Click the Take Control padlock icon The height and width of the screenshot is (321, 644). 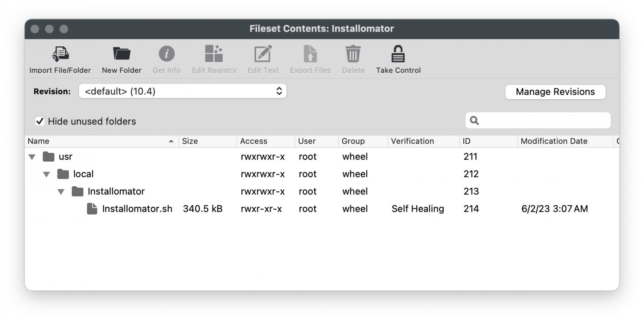pyautogui.click(x=398, y=54)
